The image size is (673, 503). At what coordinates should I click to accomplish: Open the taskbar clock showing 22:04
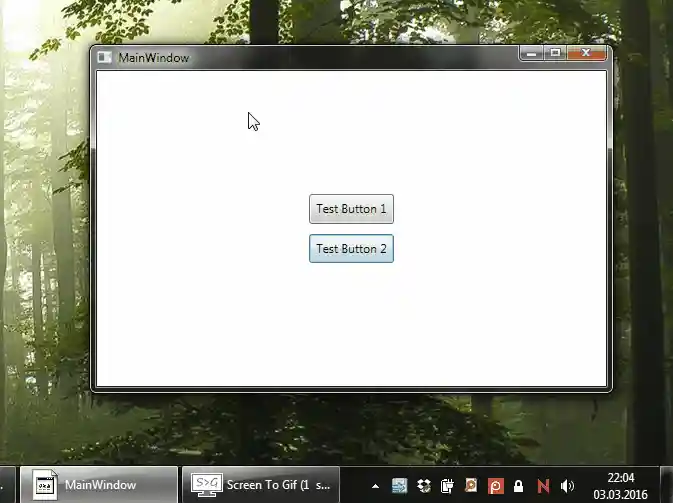[x=621, y=486]
